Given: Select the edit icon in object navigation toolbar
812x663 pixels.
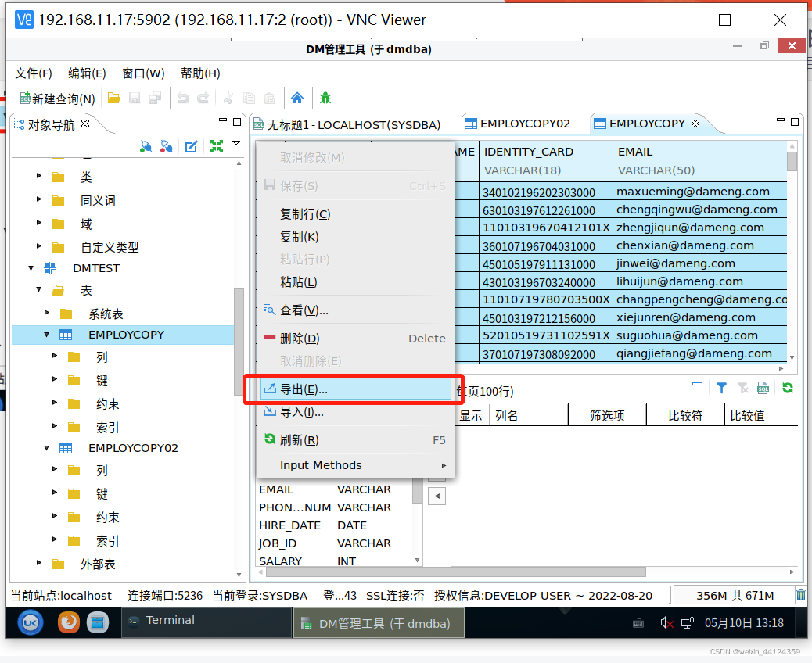Looking at the screenshot, I should coord(192,145).
